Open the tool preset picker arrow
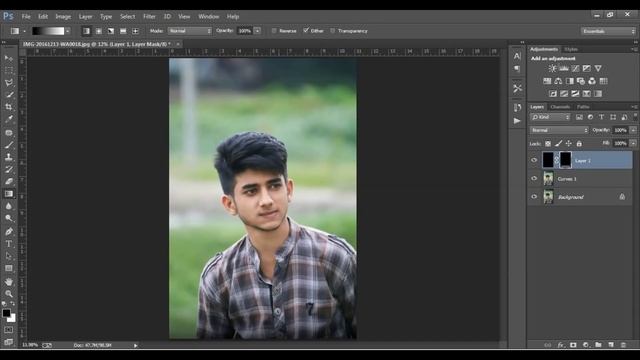 [24, 31]
